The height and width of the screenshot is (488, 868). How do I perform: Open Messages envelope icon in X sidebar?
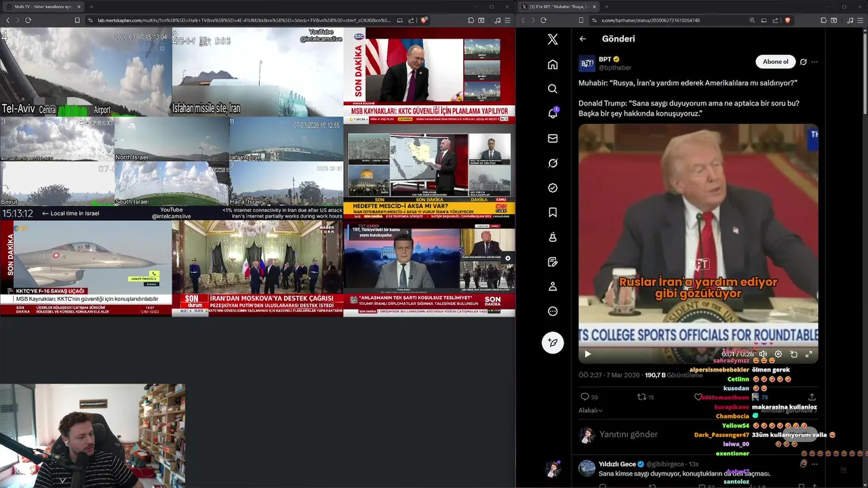(x=553, y=138)
